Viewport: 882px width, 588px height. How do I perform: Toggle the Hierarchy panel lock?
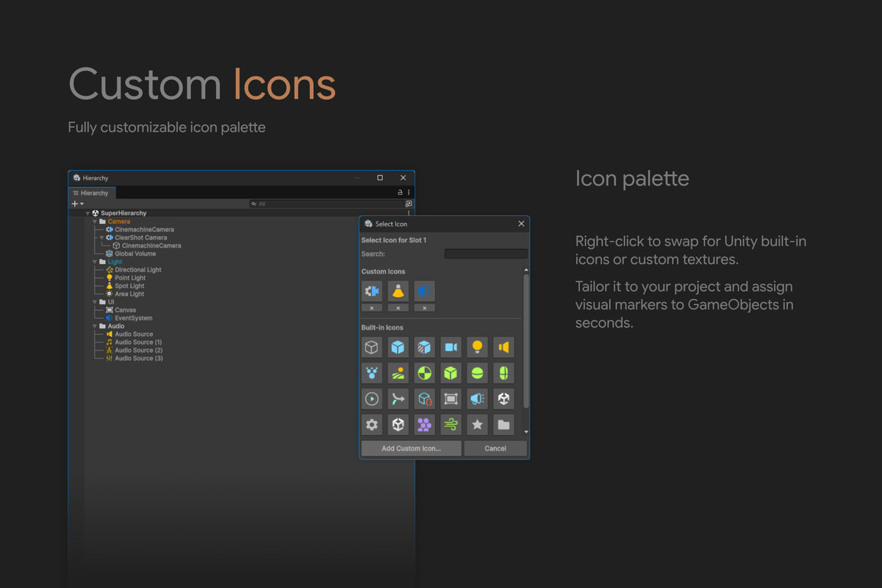point(400,193)
